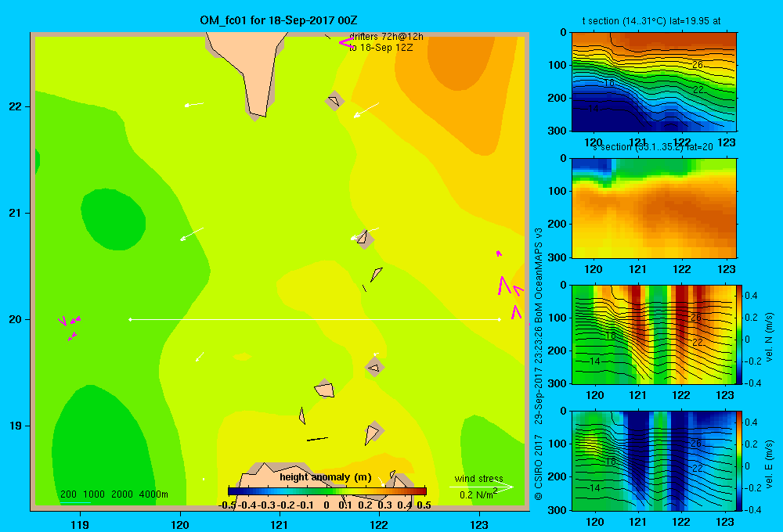This screenshot has width=783, height=532.
Task: Select the eastward velocity section plot
Action: tap(654, 460)
